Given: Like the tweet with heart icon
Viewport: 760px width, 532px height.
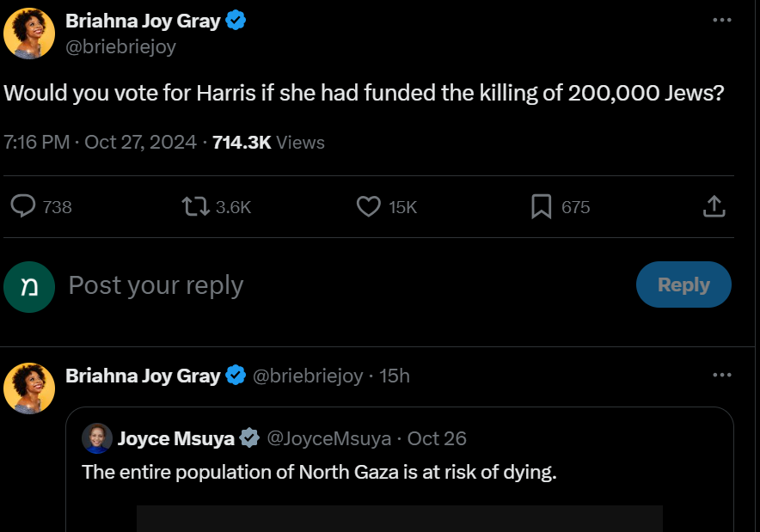Looking at the screenshot, I should click(x=369, y=206).
